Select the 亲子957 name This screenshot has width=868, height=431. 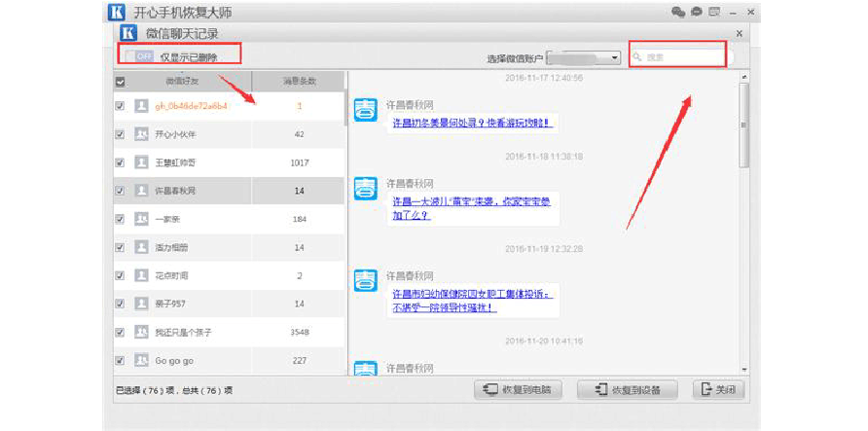tap(171, 304)
